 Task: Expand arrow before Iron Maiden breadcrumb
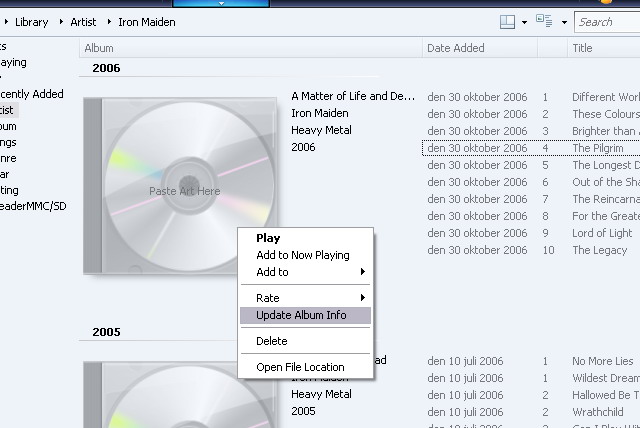click(x=109, y=22)
